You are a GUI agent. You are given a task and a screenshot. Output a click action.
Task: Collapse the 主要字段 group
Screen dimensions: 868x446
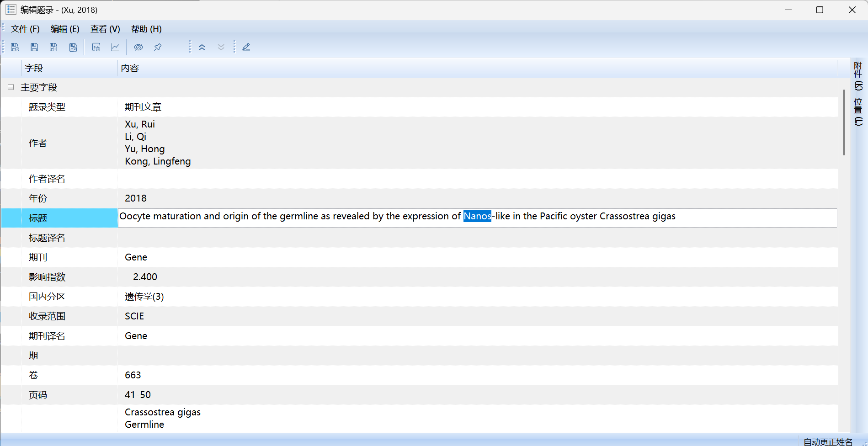pyautogui.click(x=11, y=87)
